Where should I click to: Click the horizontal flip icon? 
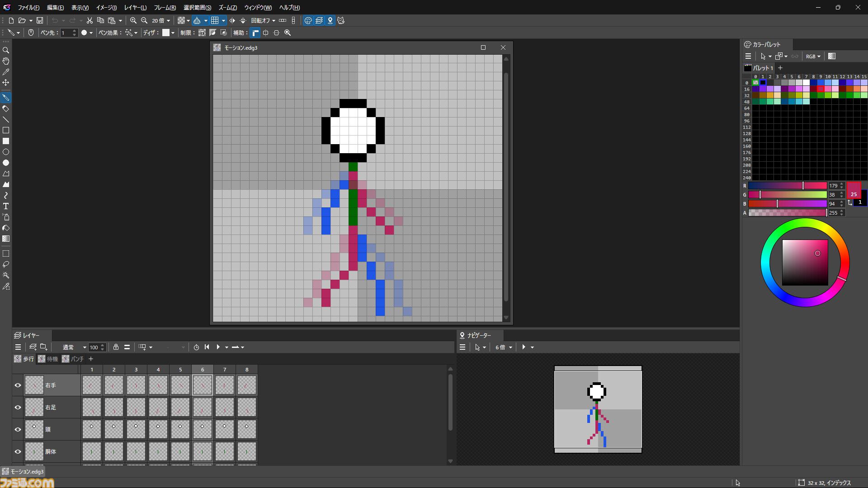pos(232,20)
